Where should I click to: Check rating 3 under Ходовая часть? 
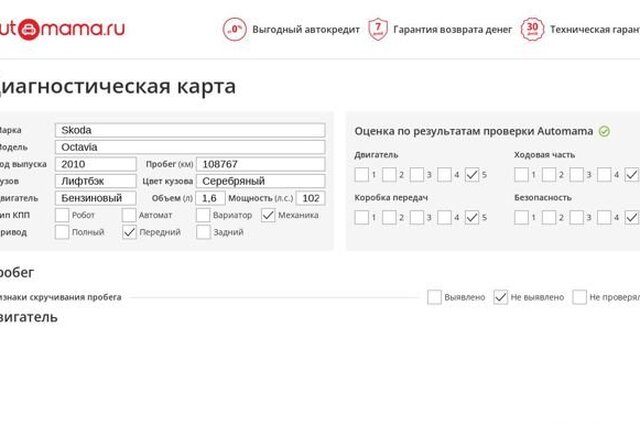pyautogui.click(x=576, y=175)
